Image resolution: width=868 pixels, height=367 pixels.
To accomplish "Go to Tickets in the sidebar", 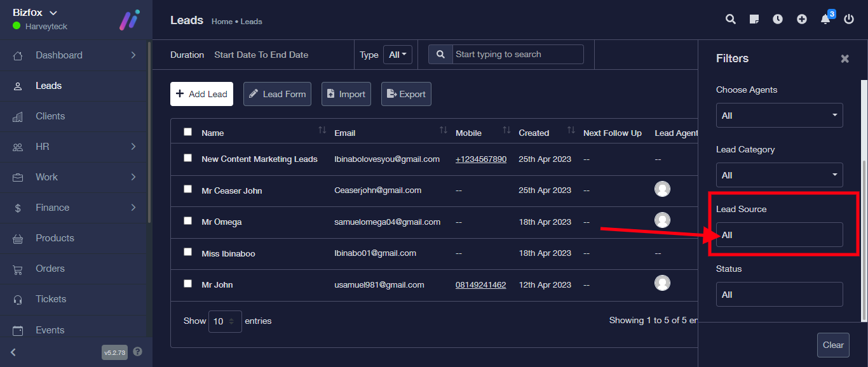I will click(x=51, y=299).
